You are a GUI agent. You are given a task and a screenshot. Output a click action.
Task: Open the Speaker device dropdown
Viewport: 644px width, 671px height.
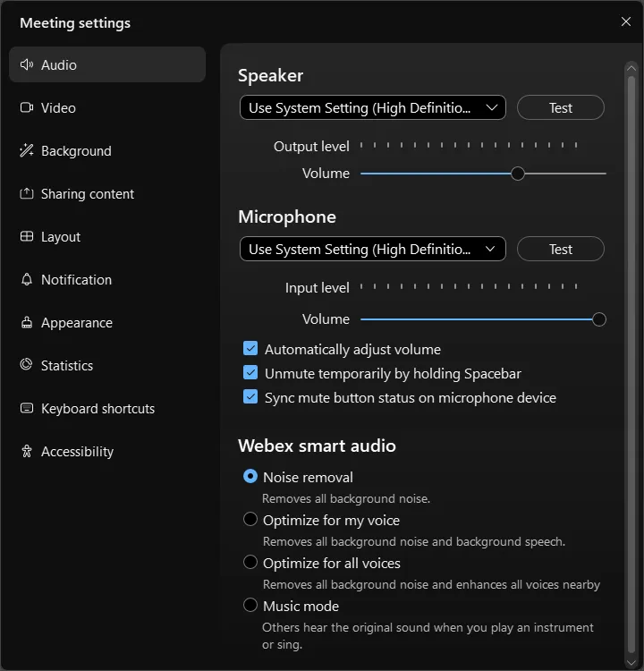372,108
